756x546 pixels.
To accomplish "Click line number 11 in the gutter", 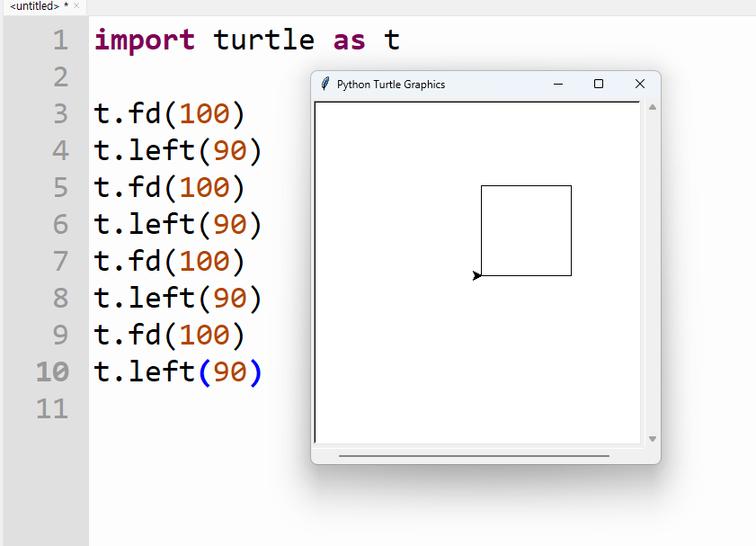I will 52,409.
